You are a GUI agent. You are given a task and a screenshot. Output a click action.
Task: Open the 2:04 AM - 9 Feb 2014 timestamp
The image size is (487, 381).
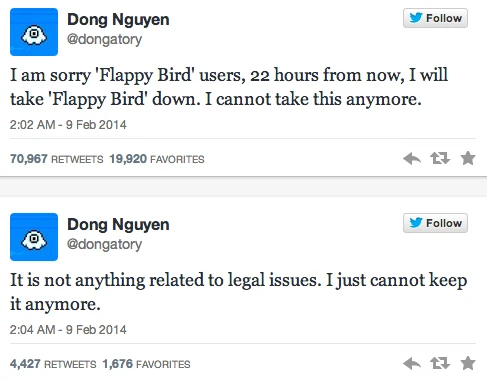pyautogui.click(x=68, y=330)
